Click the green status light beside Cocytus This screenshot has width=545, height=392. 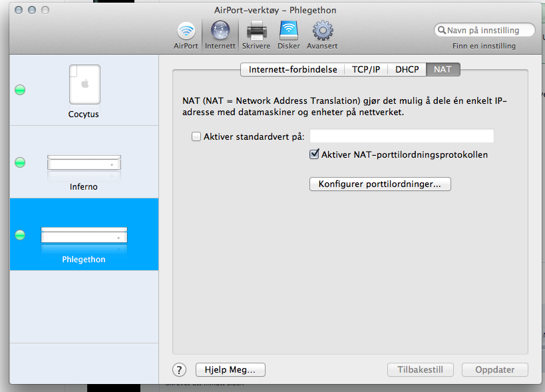[20, 90]
